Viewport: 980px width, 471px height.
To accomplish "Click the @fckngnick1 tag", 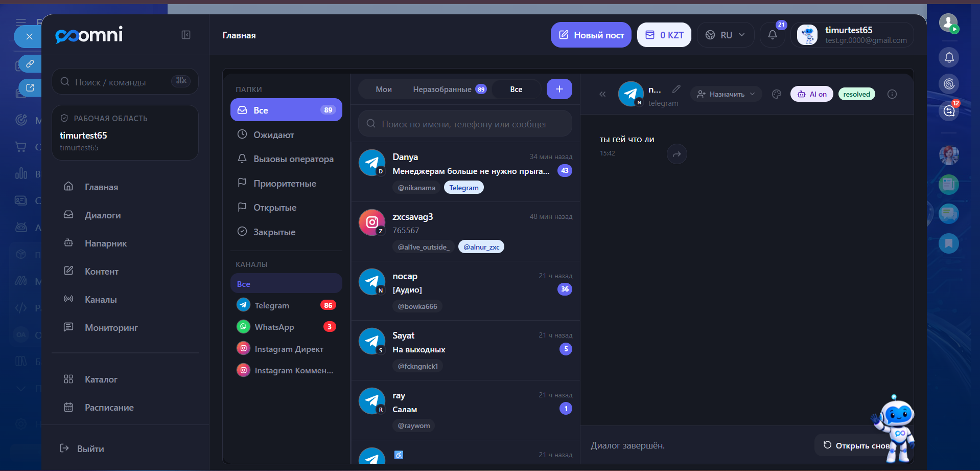I will click(x=418, y=366).
